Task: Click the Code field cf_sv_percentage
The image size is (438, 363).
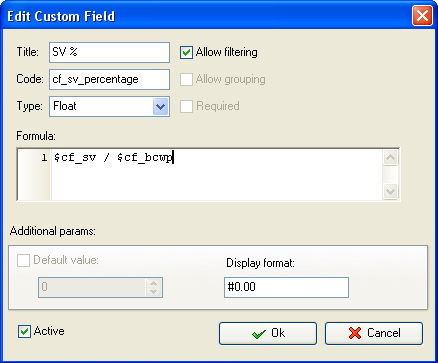Action: (x=109, y=79)
